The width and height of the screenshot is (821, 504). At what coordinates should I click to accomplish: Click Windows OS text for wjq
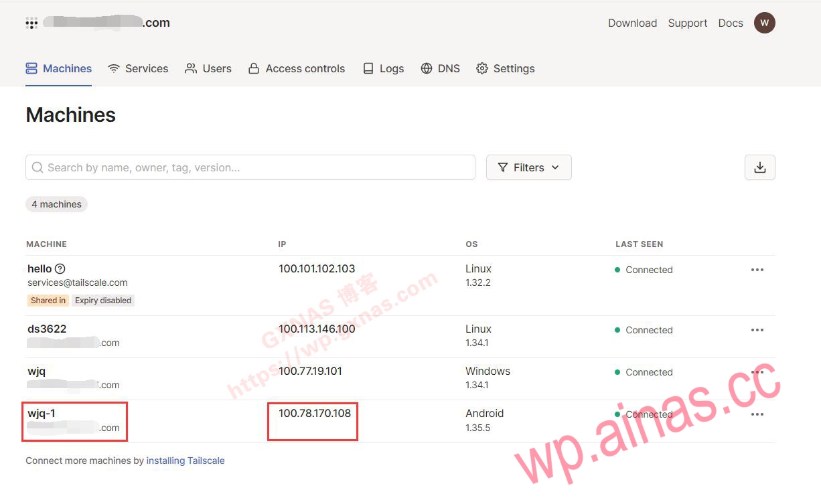coord(488,371)
